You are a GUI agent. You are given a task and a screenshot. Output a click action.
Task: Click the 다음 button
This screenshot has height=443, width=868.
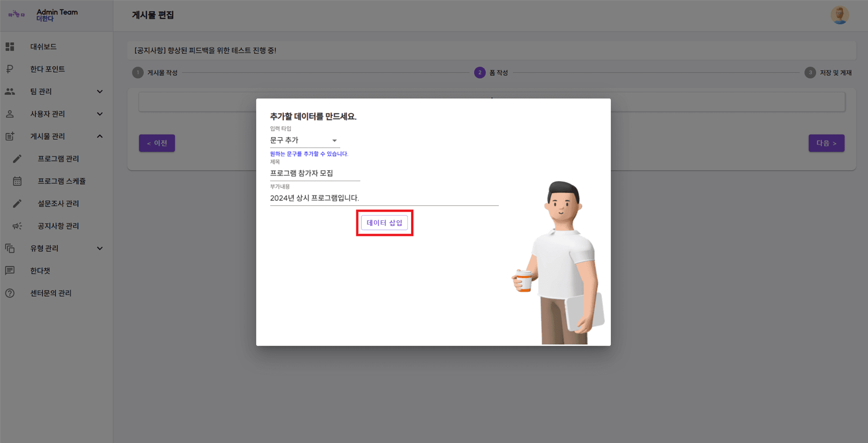click(826, 143)
